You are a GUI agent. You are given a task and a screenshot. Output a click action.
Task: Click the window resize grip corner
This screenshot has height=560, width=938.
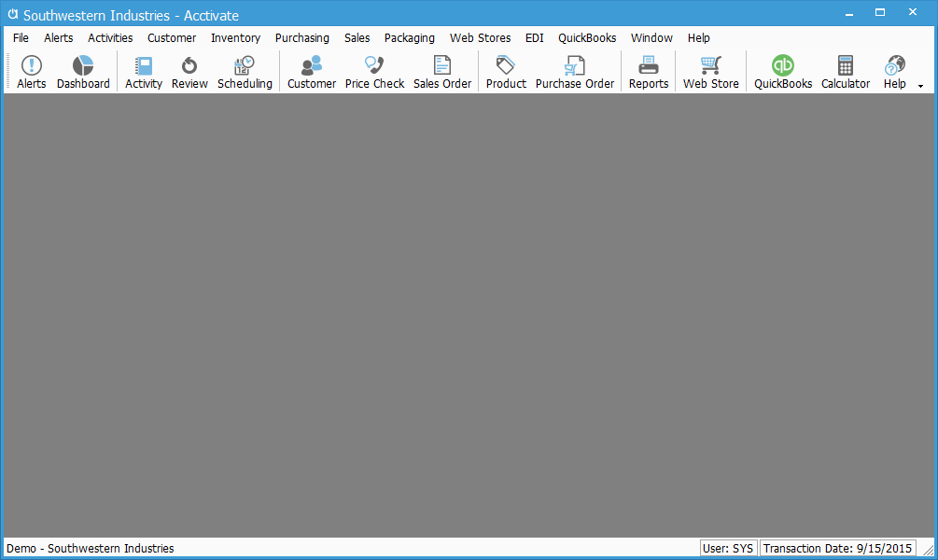point(928,550)
